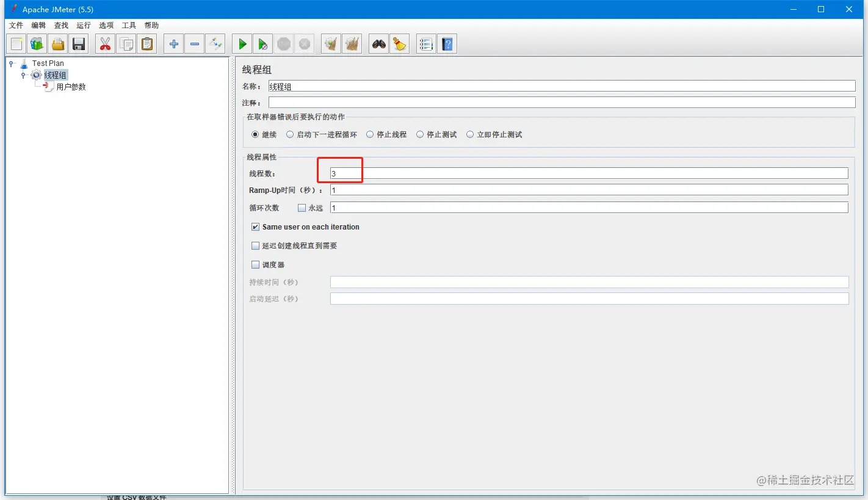Click the Open file folder icon

click(x=58, y=44)
